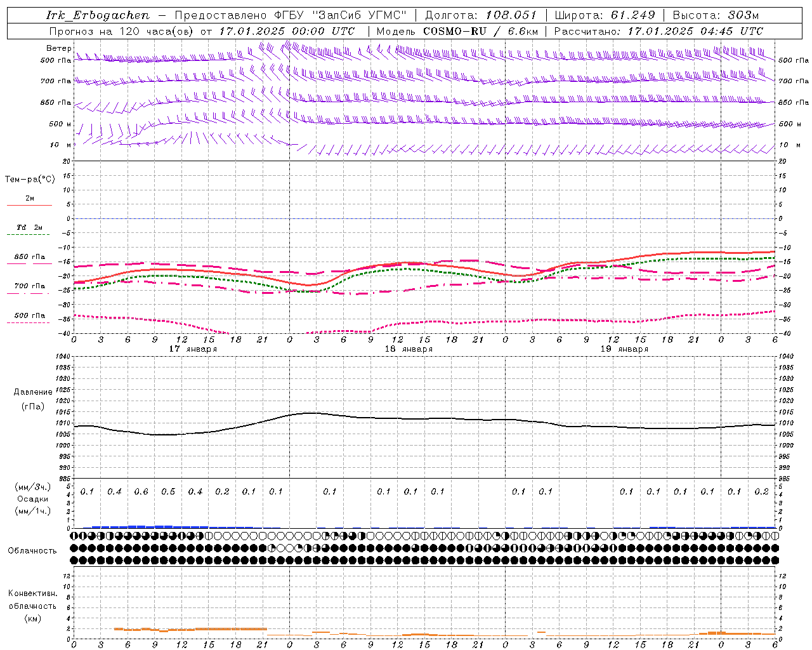Click the "Осадки" precipitation label
Viewport: 812px width, 650px height.
33,499
